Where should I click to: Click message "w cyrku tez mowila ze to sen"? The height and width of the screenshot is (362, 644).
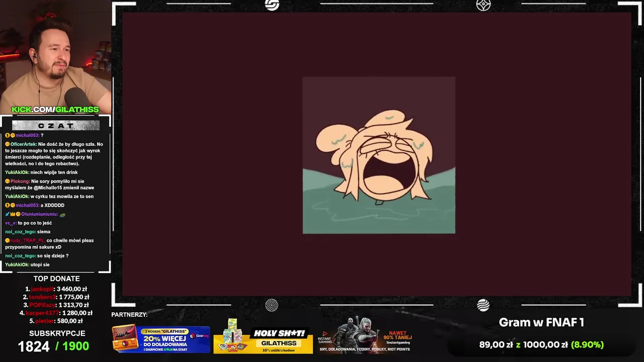62,197
